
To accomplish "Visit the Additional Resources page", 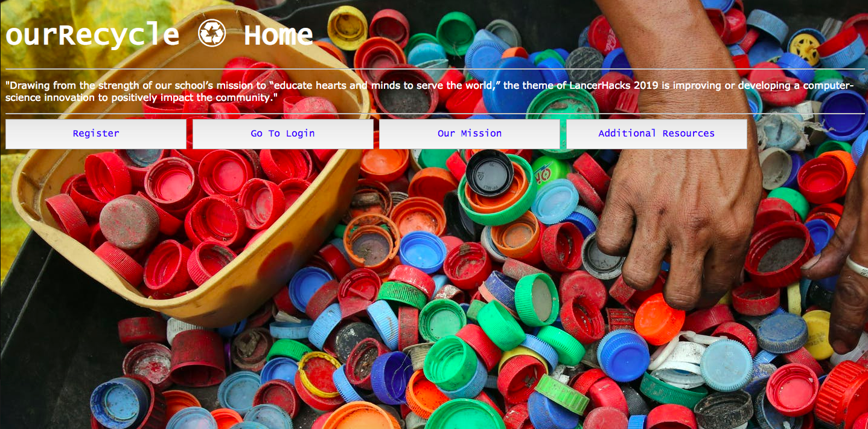I will (x=656, y=134).
